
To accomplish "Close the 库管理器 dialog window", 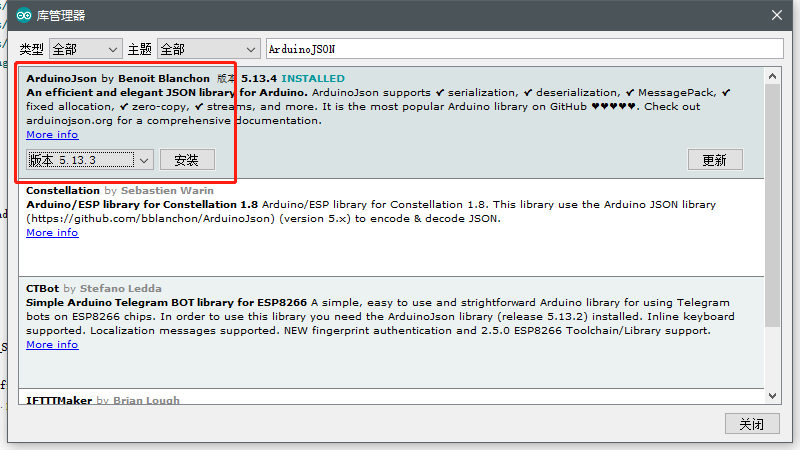I will coord(777,15).
